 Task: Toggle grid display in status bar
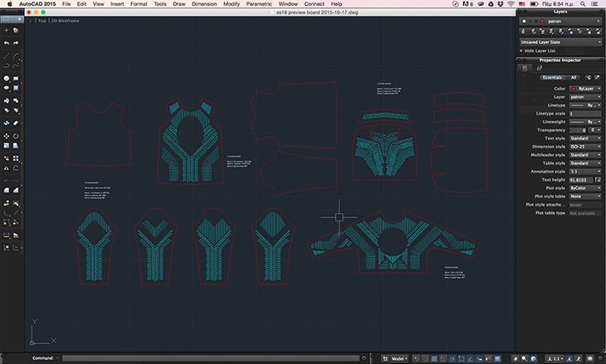coord(434,358)
